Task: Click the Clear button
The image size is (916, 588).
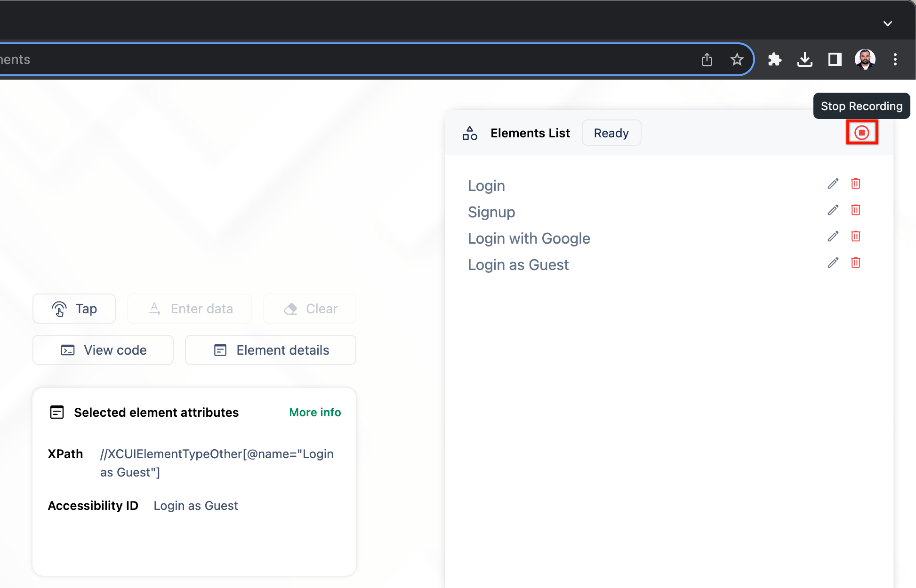Action: tap(310, 309)
